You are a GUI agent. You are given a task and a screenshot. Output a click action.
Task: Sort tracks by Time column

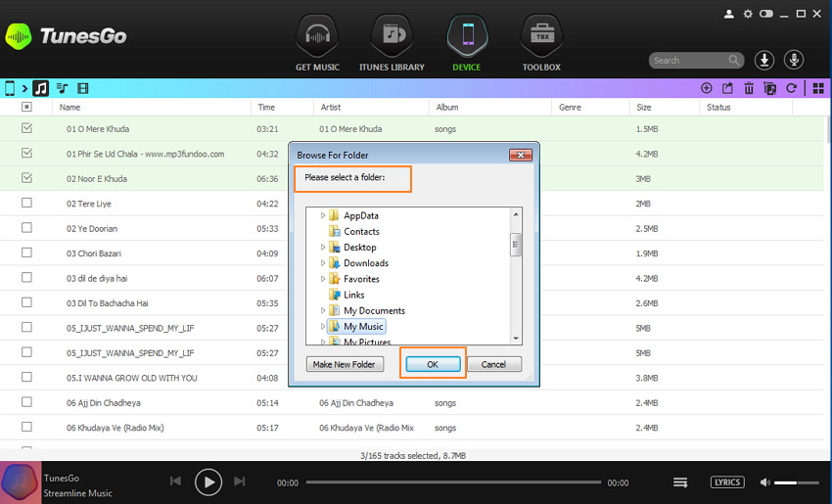point(266,108)
